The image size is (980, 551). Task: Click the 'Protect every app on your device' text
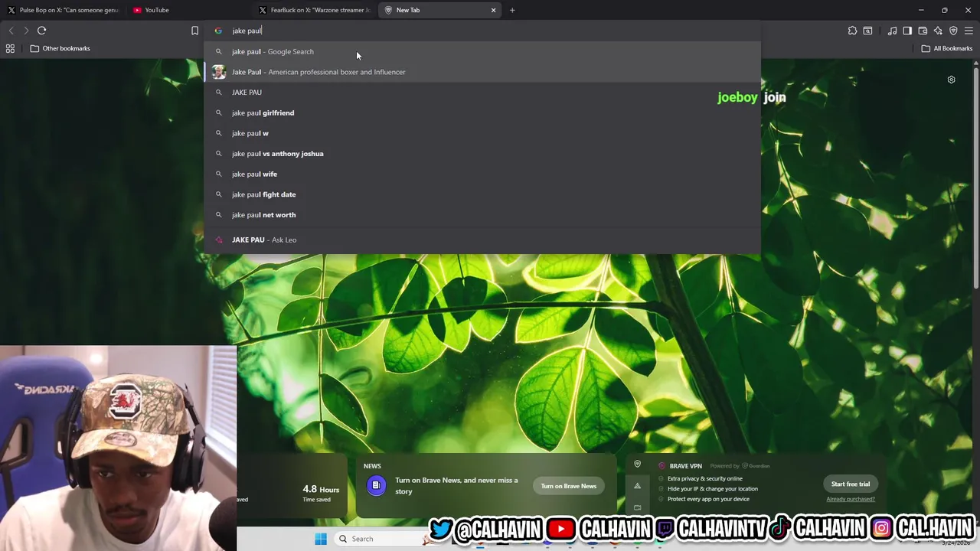[708, 499]
